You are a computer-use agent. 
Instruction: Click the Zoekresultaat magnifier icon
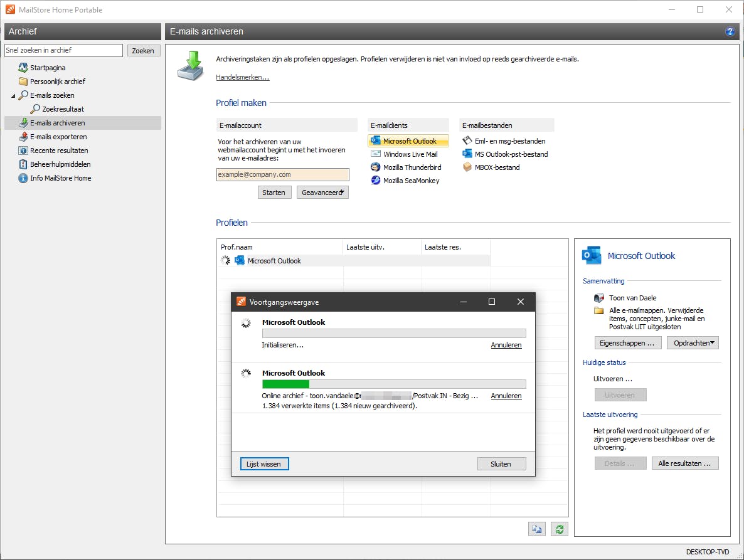[35, 108]
